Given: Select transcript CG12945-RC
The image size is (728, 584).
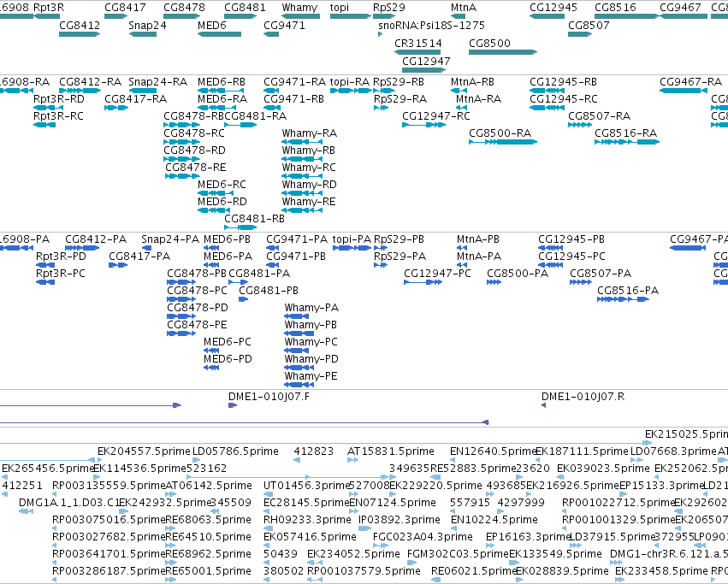Looking at the screenshot, I should tap(564, 99).
